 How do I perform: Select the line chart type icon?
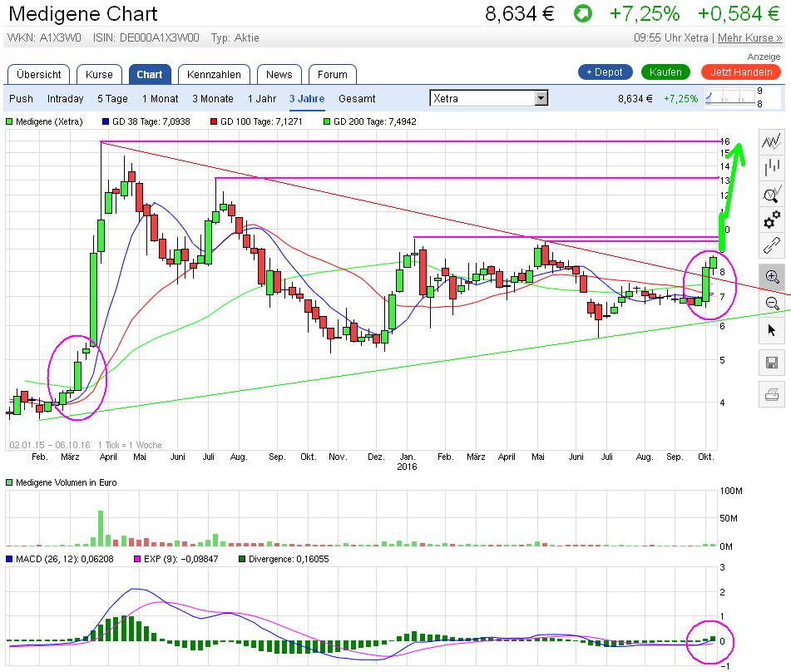coord(771,141)
